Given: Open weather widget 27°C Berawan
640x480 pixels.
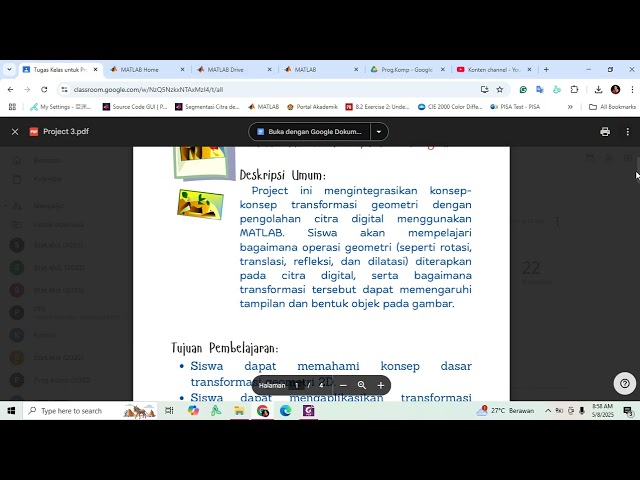Looking at the screenshot, I should tap(505, 411).
